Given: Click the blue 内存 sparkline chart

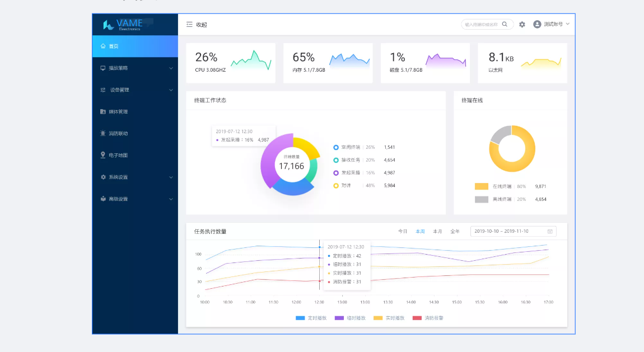Looking at the screenshot, I should coord(349,60).
